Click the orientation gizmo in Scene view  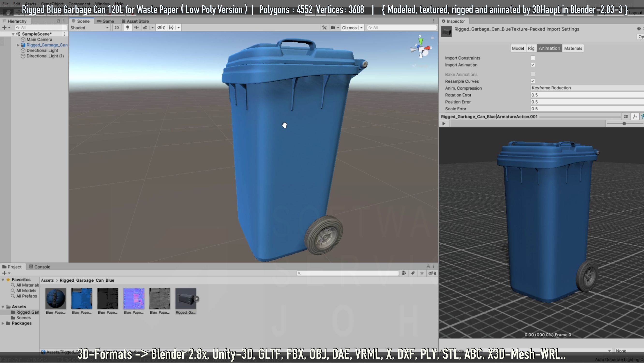[x=421, y=48]
